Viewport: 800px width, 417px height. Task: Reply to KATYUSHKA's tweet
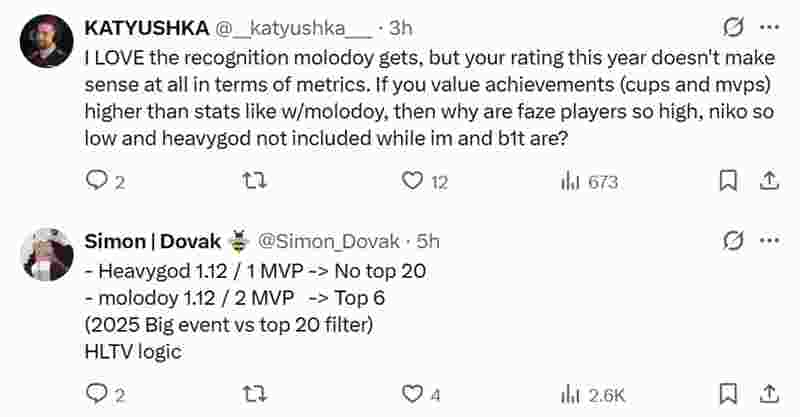pos(96,181)
